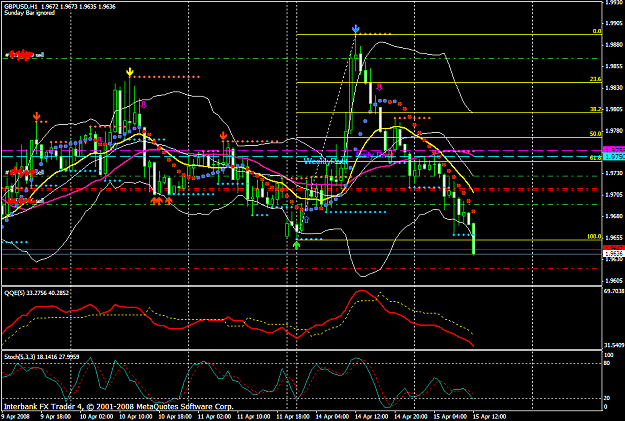
Task: Select the Fibonacci 38.2 level label
Action: pyautogui.click(x=596, y=109)
